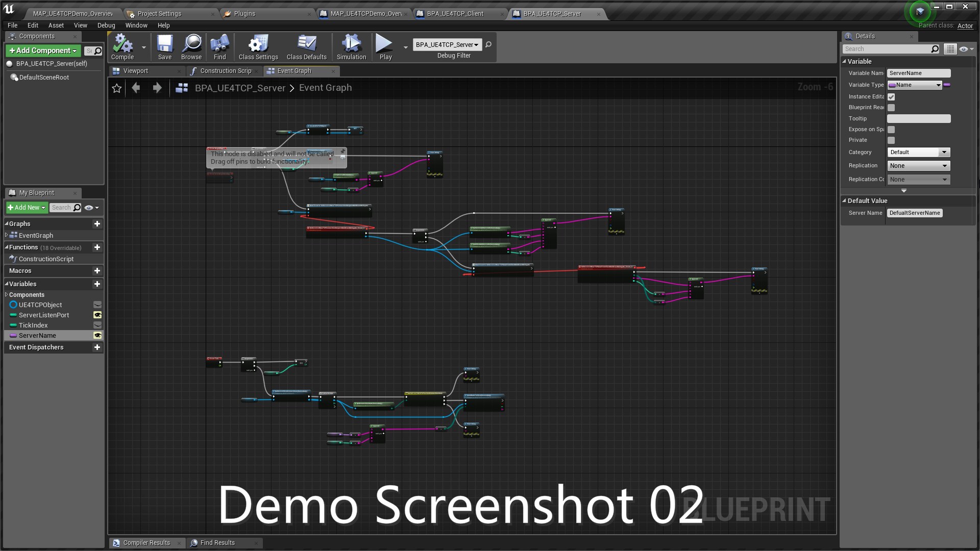The height and width of the screenshot is (551, 980).
Task: Open the Replication dropdown
Action: point(918,166)
